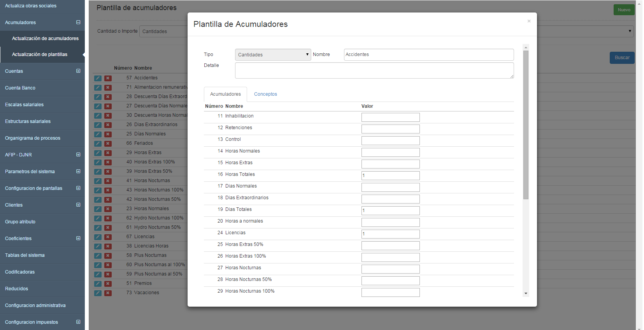Switch to the Conceptos tab
Viewport: 644px width, 330px height.
click(265, 94)
